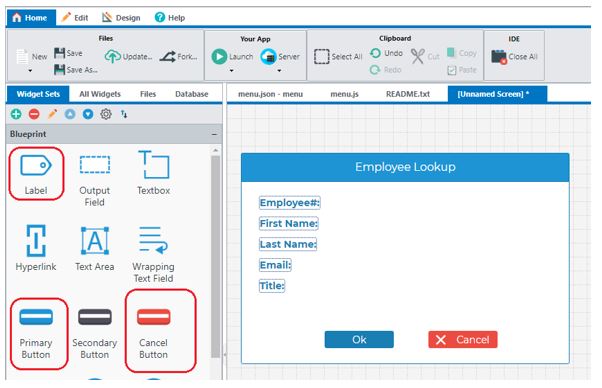
Task: Open the [Unnamed Screen] tab
Action: pos(497,94)
